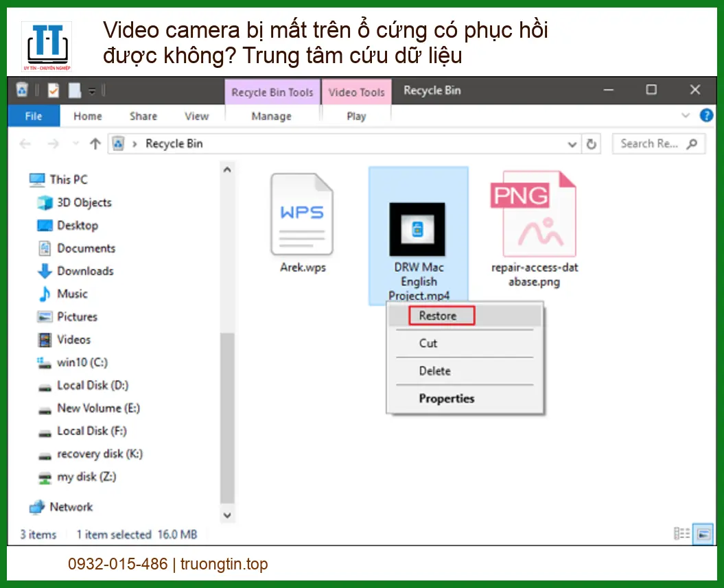Open the Play tab under Video Tools

[356, 116]
